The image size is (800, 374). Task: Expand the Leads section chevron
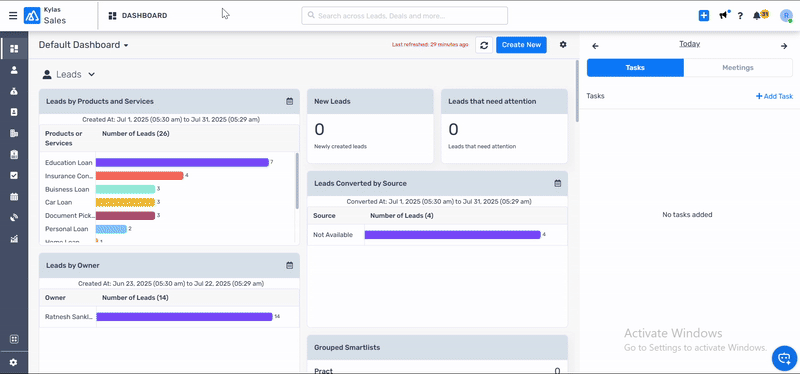pyautogui.click(x=91, y=74)
